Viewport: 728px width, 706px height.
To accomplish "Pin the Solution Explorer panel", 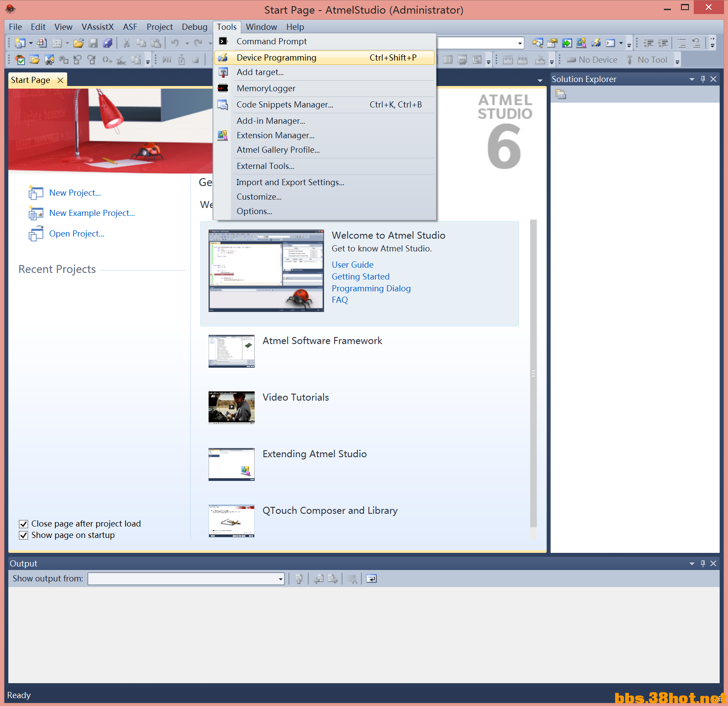I will click(703, 79).
